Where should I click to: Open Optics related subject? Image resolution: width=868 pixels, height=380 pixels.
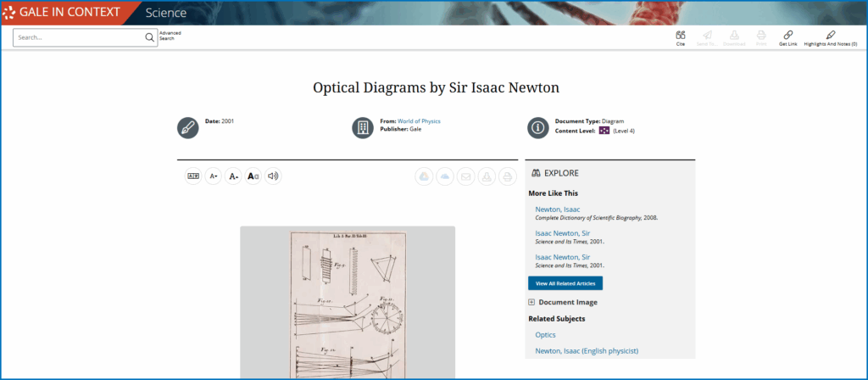[545, 335]
